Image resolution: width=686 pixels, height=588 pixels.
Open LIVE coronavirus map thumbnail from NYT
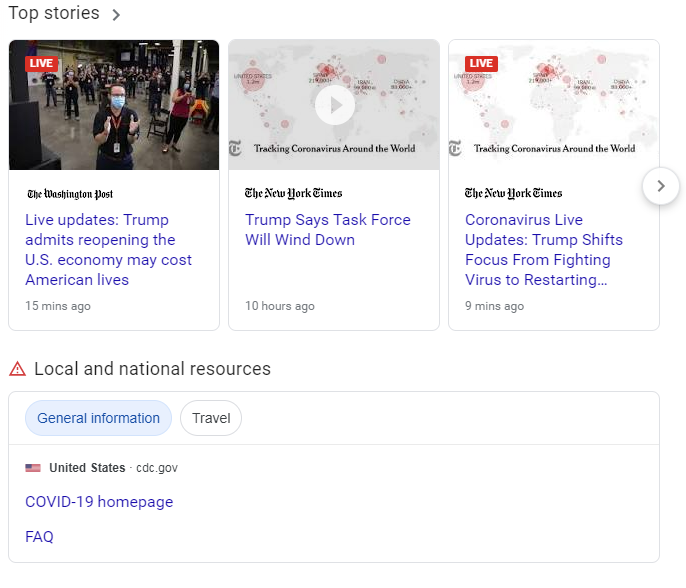(x=554, y=105)
